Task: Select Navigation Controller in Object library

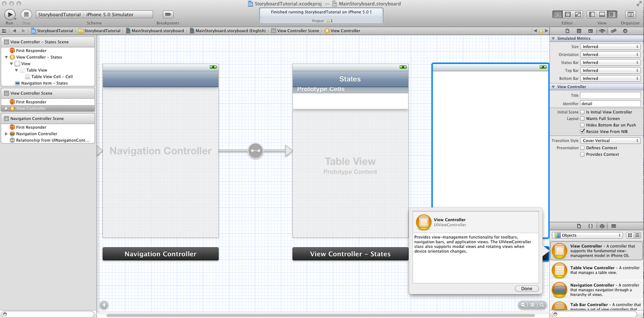Action: pyautogui.click(x=597, y=290)
